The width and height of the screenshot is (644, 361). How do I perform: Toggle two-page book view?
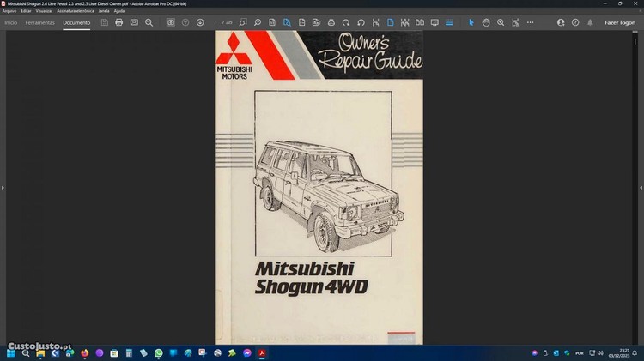coord(419,22)
